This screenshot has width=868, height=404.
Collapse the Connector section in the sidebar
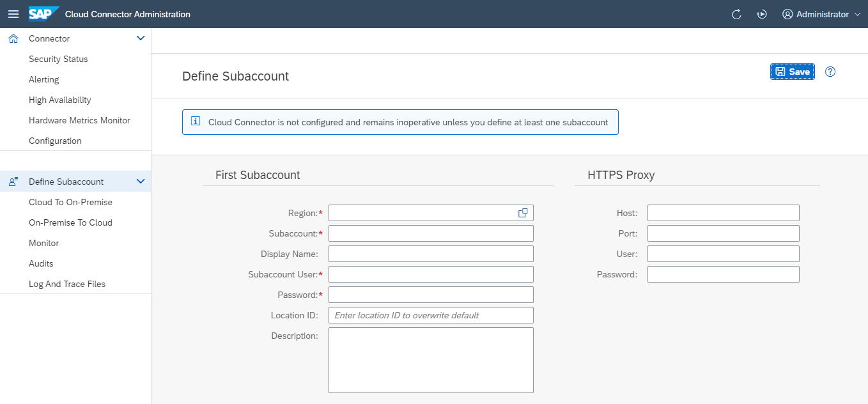tap(141, 38)
